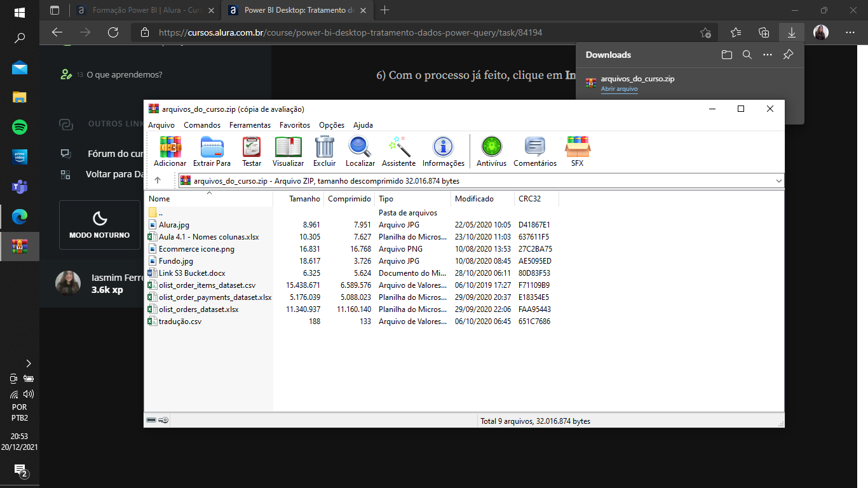Sort by the Tamanho column header
This screenshot has width=868, height=488.
(x=298, y=199)
